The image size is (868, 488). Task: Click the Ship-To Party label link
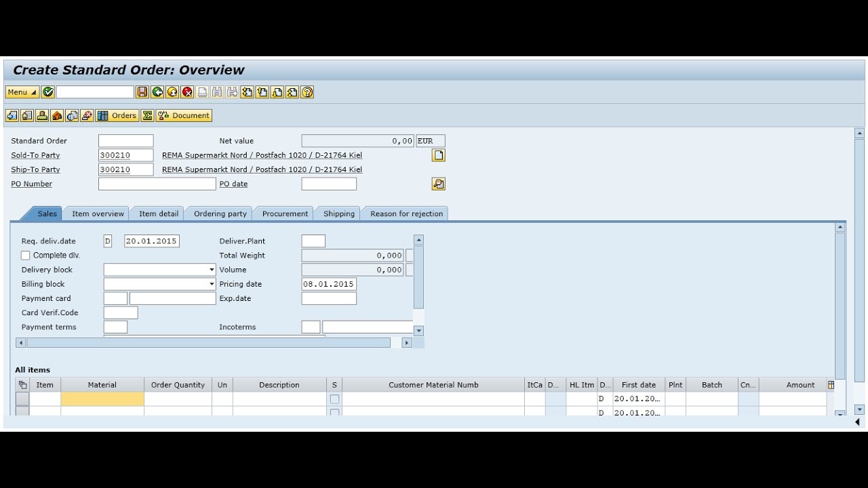[x=35, y=169]
